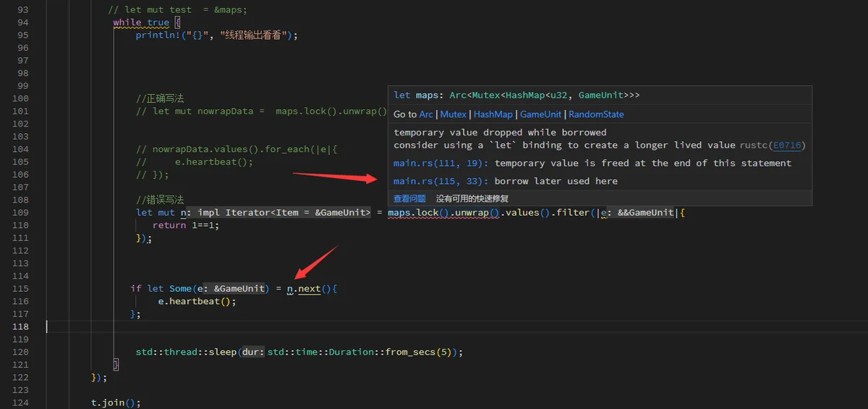
Task: Click line number 124 in the gutter
Action: coord(20,402)
